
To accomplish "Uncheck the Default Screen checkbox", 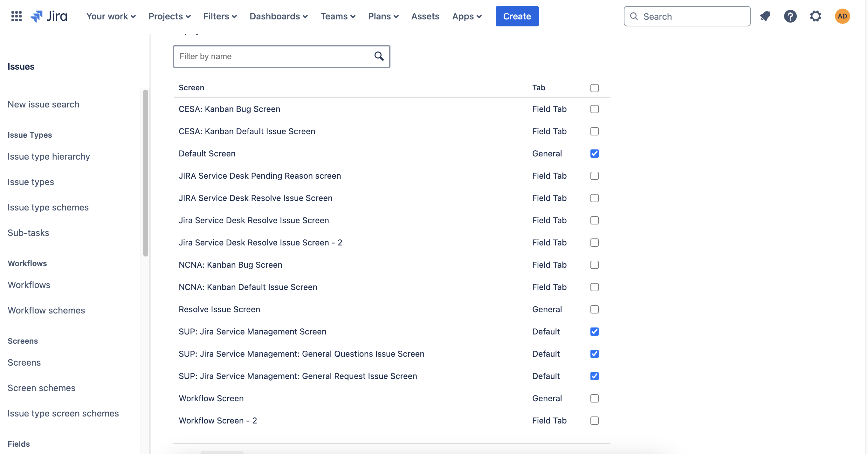I will pos(594,154).
